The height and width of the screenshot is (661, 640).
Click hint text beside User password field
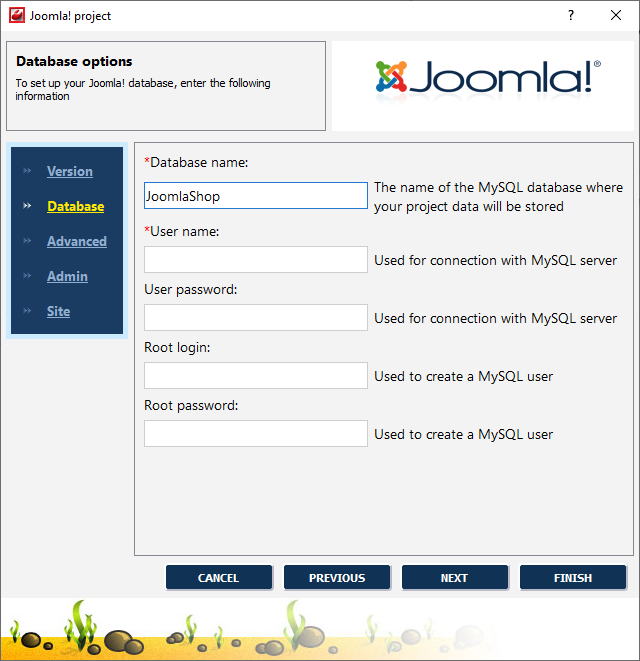pos(495,318)
